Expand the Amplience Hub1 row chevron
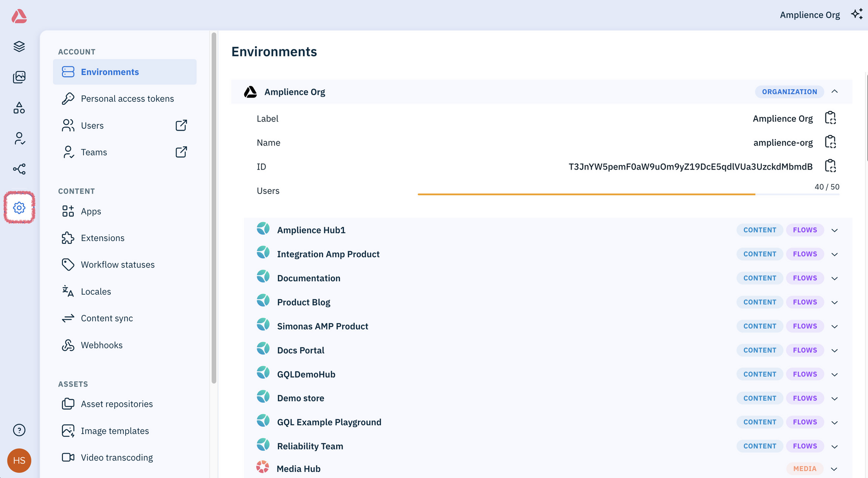Image resolution: width=868 pixels, height=478 pixels. tap(835, 230)
